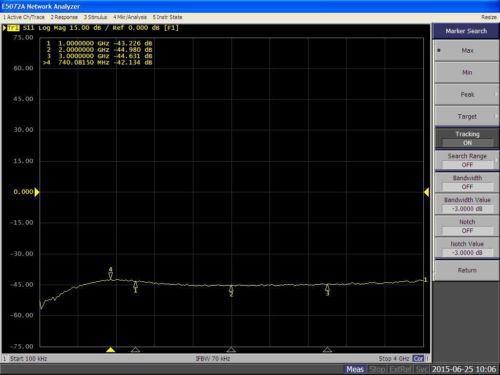Click the -75.00 y-axis label
The width and height of the screenshot is (500, 375).
coord(22,346)
